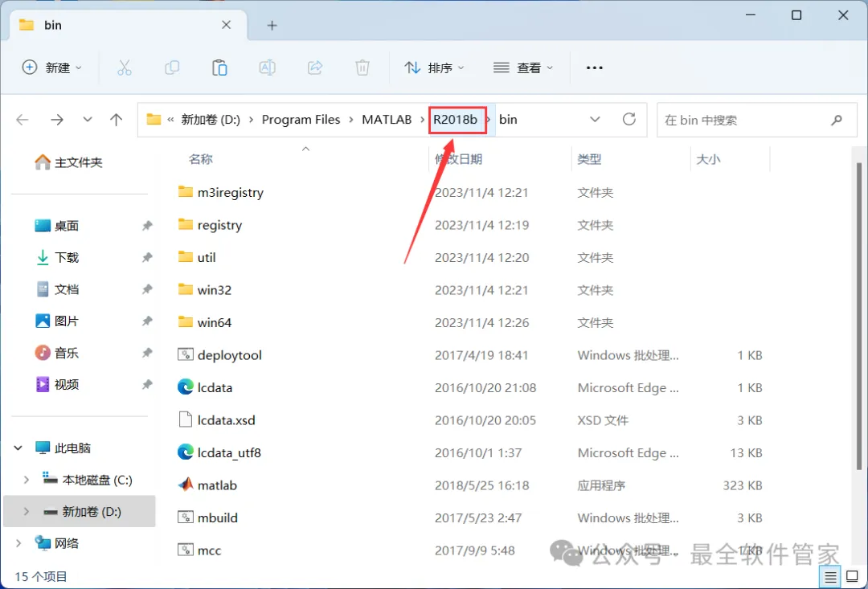Click the folder icon in address bar

tap(154, 120)
